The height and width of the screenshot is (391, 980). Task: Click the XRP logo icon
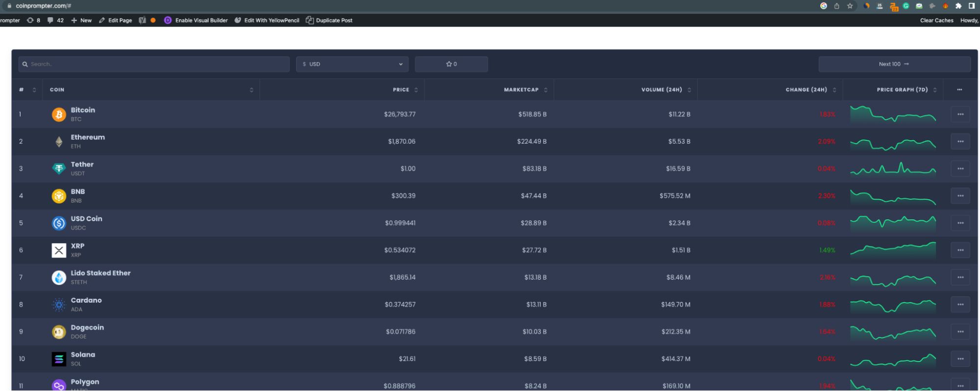[x=59, y=250]
